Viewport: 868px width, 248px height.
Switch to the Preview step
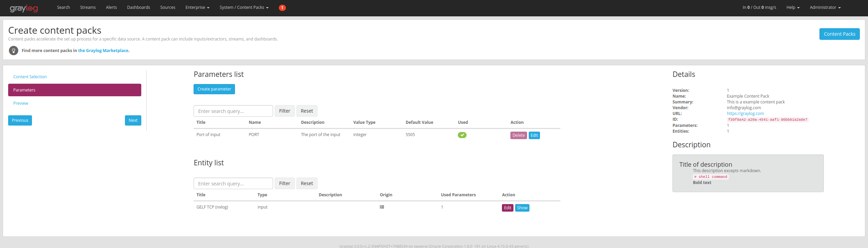21,103
